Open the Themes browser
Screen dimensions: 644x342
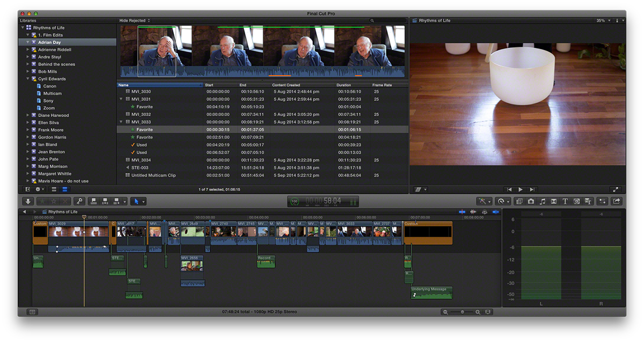(x=588, y=201)
